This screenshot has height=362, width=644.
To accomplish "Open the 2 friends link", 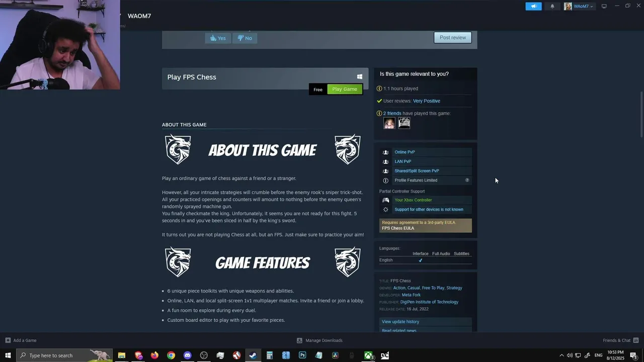I will pyautogui.click(x=392, y=113).
